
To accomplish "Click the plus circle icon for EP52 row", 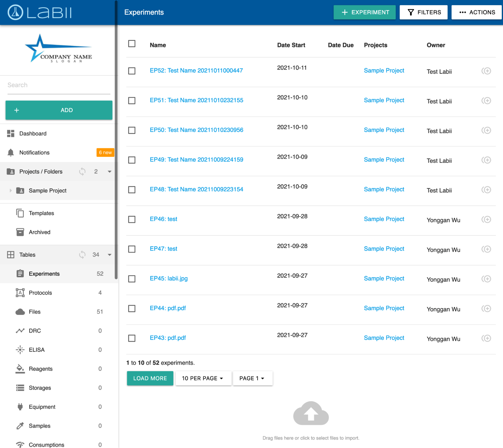I will click(x=487, y=71).
